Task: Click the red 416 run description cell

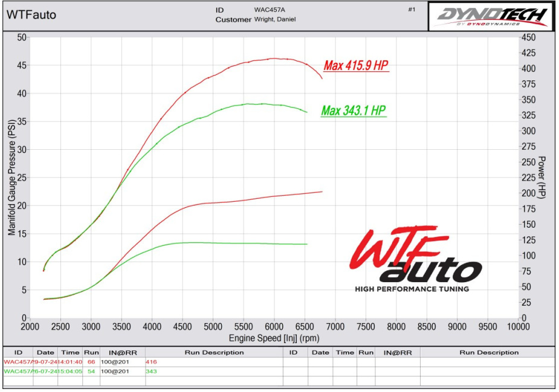Action: 151,362
